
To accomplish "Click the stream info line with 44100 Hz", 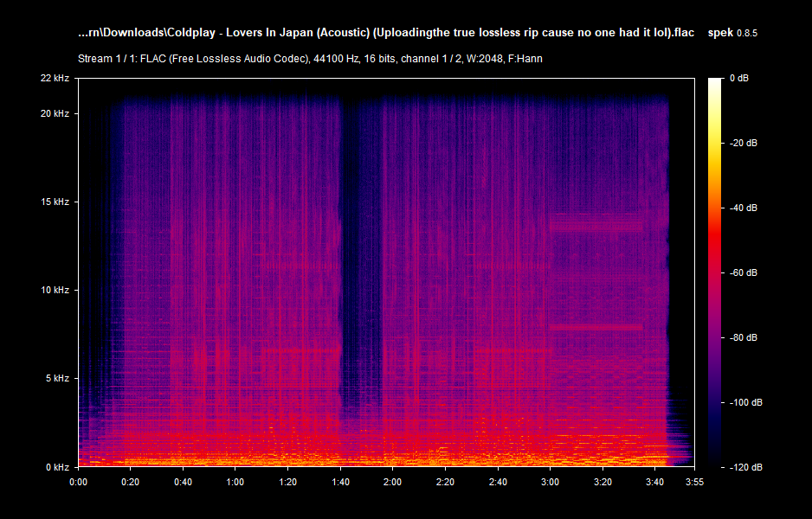I will 310,59.
